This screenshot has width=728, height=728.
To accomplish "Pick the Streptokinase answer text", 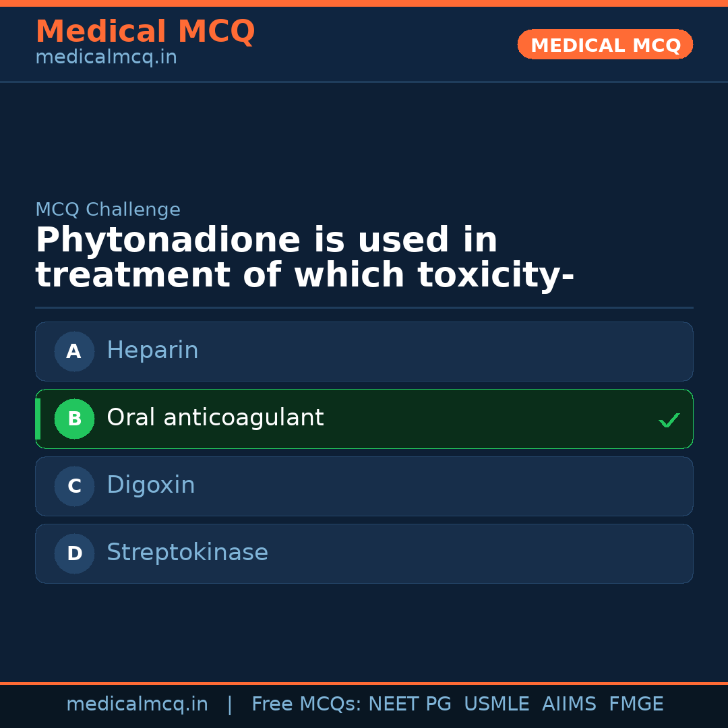I will coord(187,553).
